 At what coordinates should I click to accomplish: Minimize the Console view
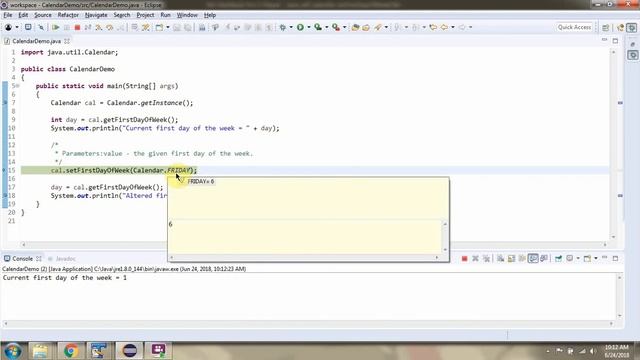point(604,258)
